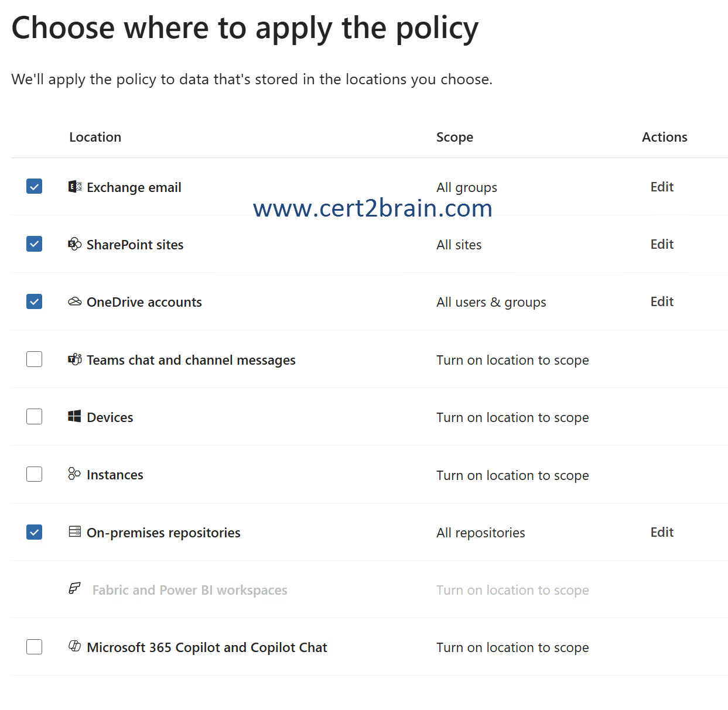Check the Devices location checkbox
The image size is (728, 710).
click(35, 416)
